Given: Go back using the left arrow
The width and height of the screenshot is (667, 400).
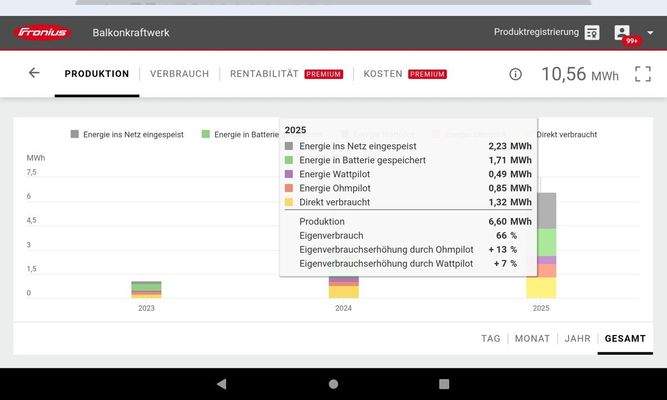Looking at the screenshot, I should (x=34, y=73).
